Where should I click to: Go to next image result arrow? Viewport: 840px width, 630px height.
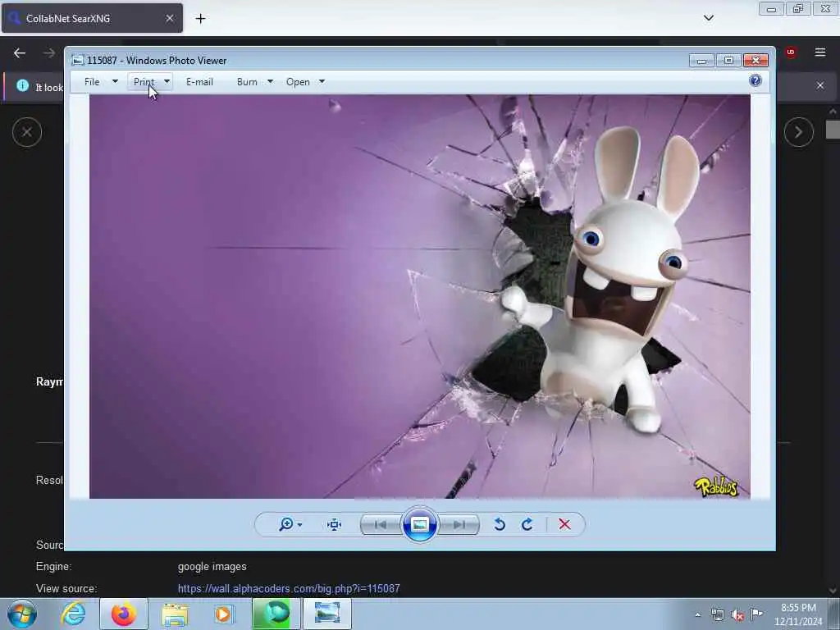click(x=799, y=132)
